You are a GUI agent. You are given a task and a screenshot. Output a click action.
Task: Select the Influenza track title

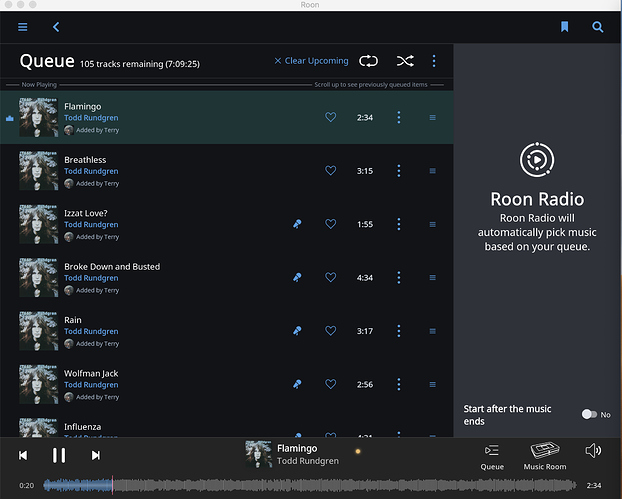point(83,427)
